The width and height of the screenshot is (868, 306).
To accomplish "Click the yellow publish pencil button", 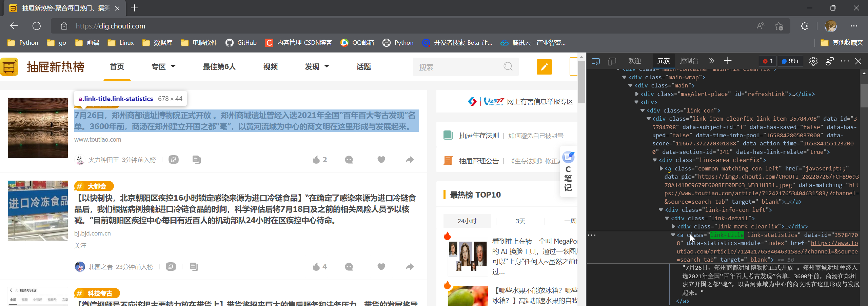I will tap(544, 67).
